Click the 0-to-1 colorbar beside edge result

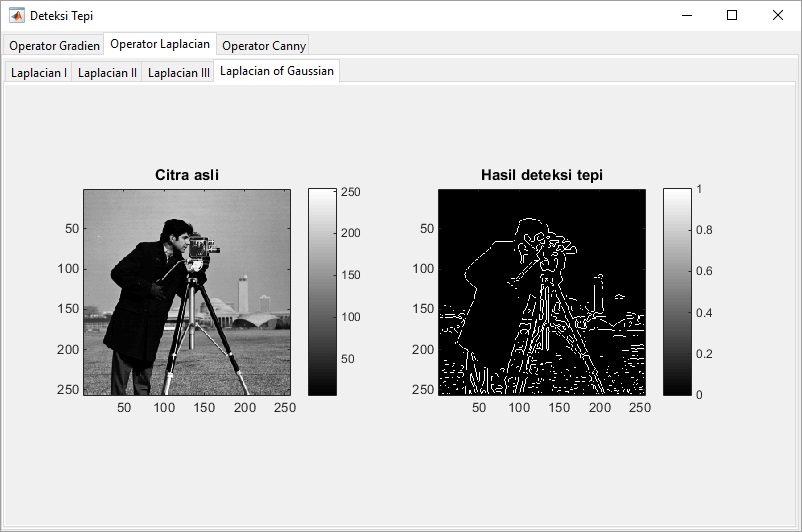point(677,291)
